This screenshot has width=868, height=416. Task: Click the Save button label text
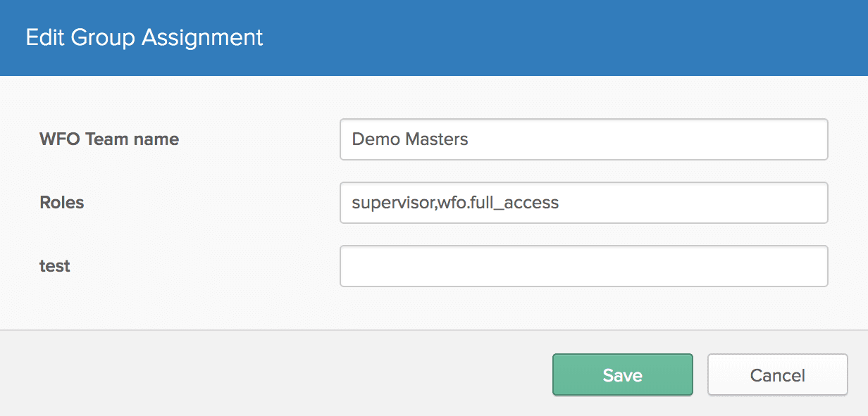tap(622, 374)
